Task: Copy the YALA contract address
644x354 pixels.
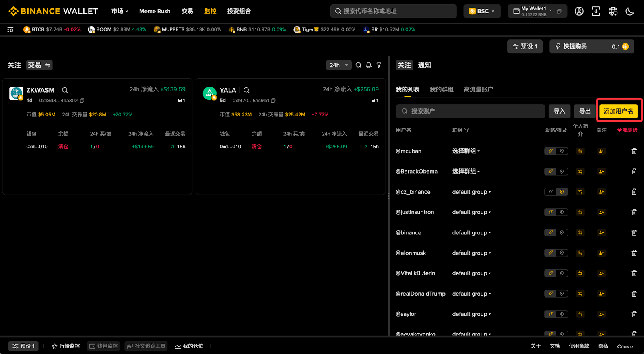Action: (273, 101)
